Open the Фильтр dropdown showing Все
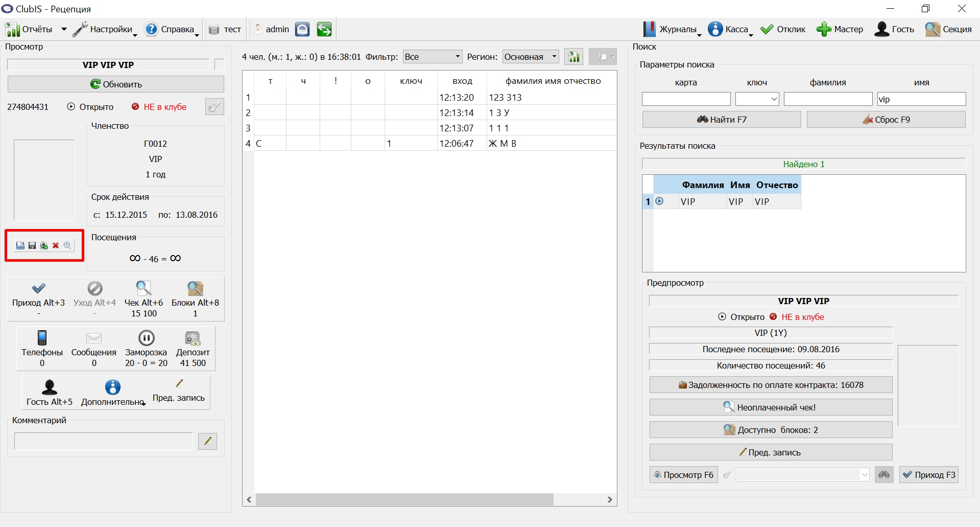The width and height of the screenshot is (980, 527). click(x=433, y=57)
